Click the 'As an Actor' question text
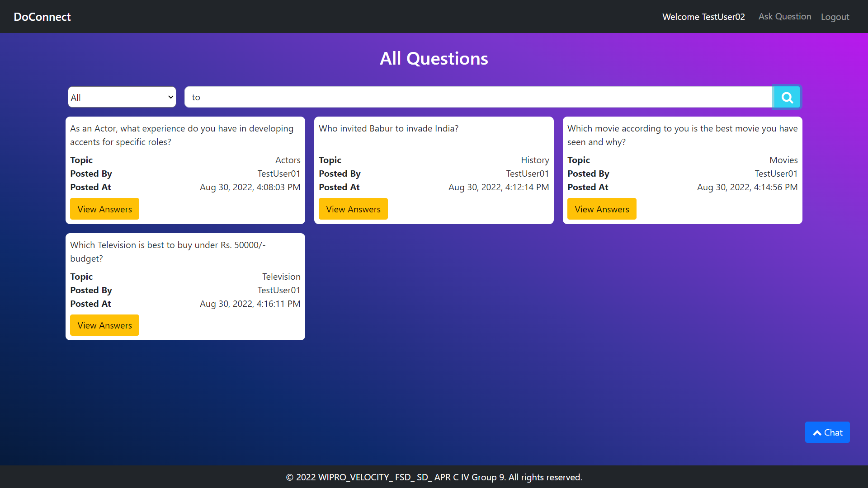This screenshot has width=868, height=488. pyautogui.click(x=181, y=135)
